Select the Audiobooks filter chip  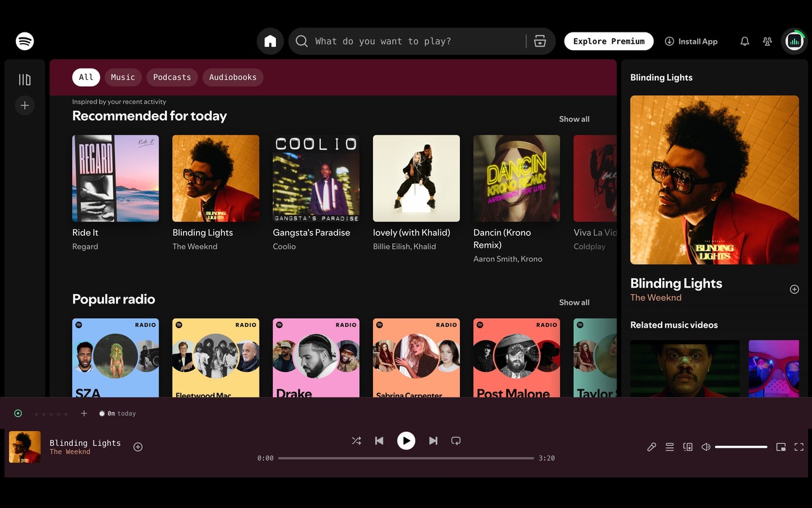pos(233,77)
